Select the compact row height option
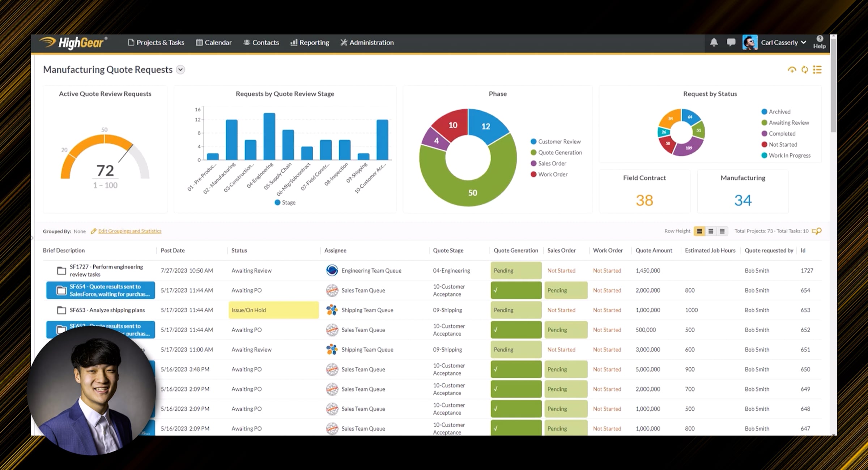Viewport: 868px width, 470px height. [722, 231]
